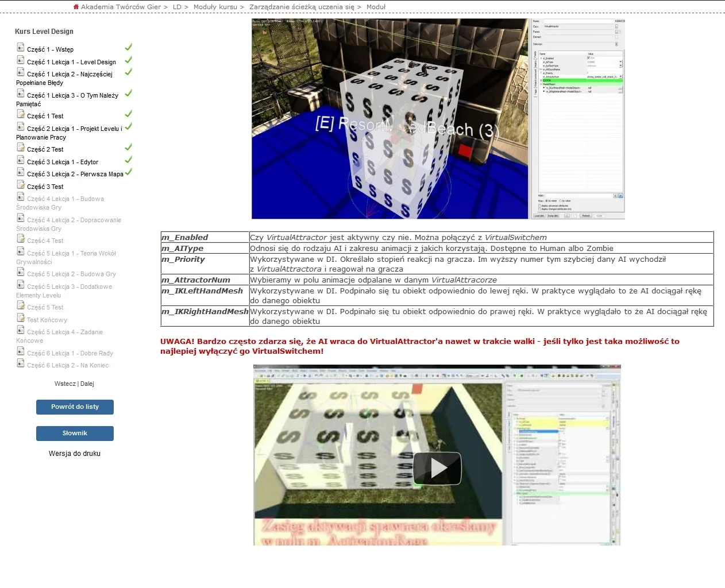Click the home icon in the breadcrumb

click(76, 7)
